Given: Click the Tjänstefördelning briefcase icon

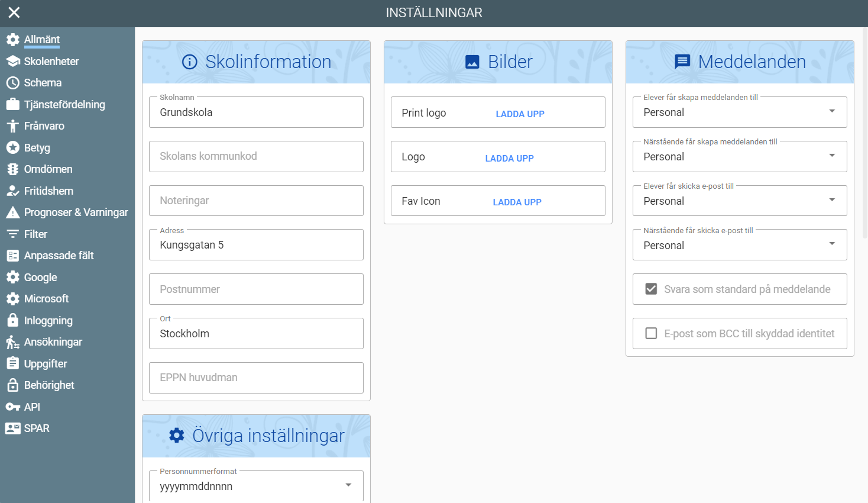Looking at the screenshot, I should click(13, 105).
